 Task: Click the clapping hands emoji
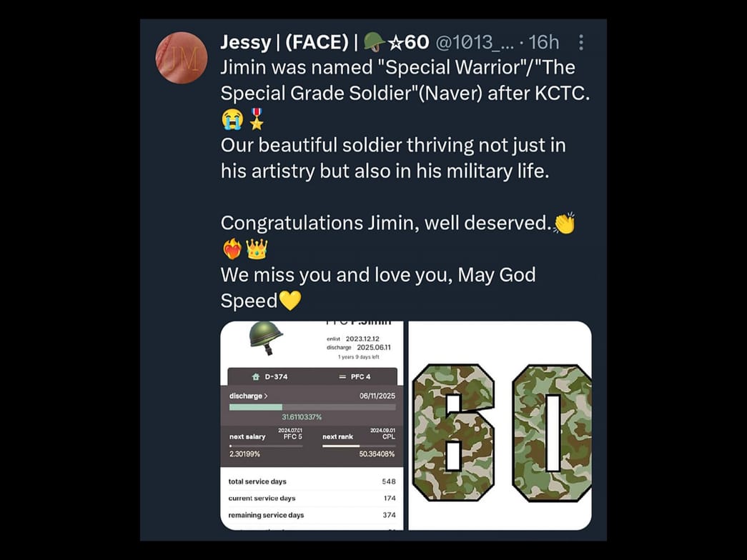[x=564, y=224]
